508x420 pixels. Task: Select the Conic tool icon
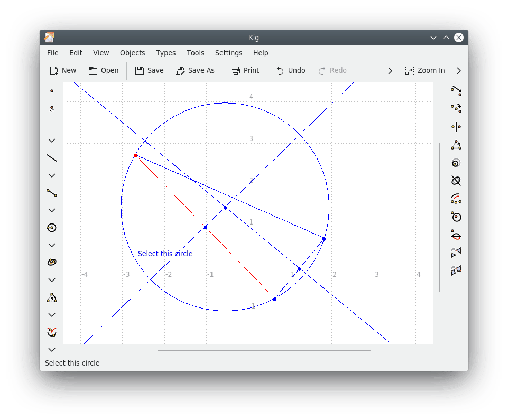[51, 262]
